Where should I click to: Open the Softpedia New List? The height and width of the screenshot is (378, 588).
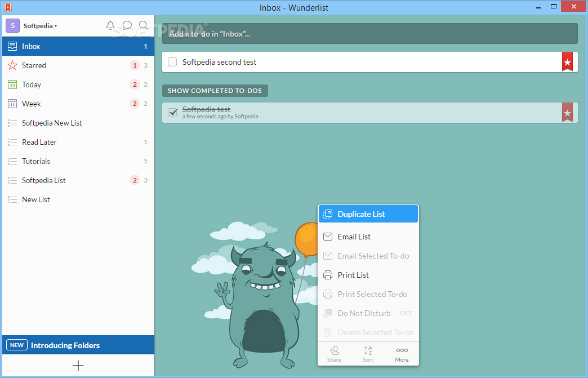click(78, 123)
